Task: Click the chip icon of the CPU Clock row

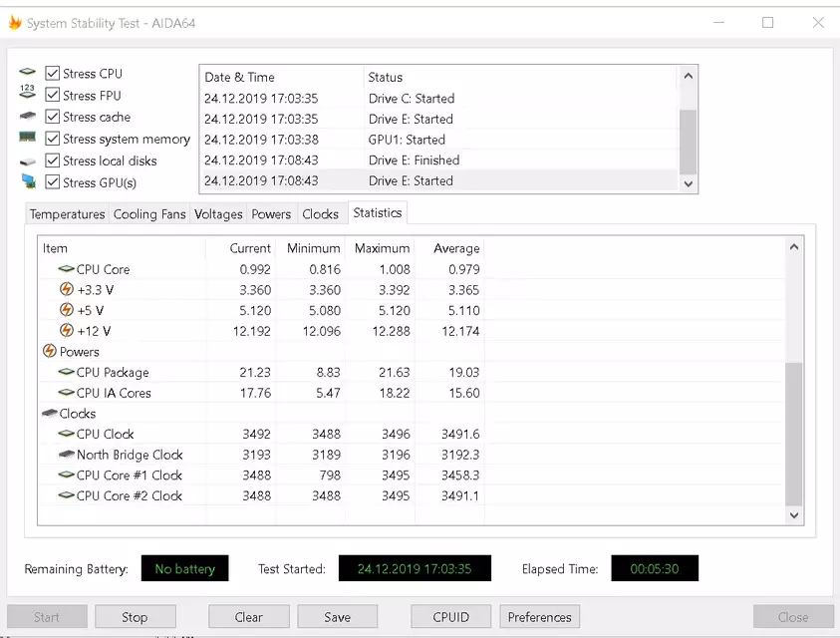Action: 66,434
